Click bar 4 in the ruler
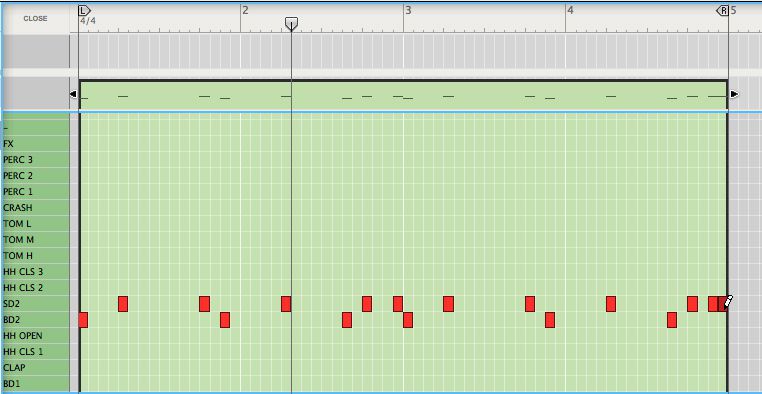The image size is (762, 394). click(x=571, y=10)
